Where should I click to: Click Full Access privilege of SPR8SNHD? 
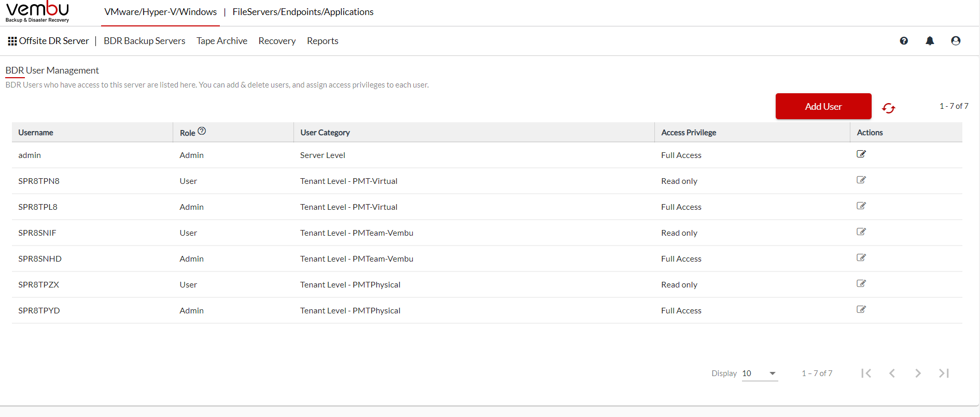[x=681, y=259]
